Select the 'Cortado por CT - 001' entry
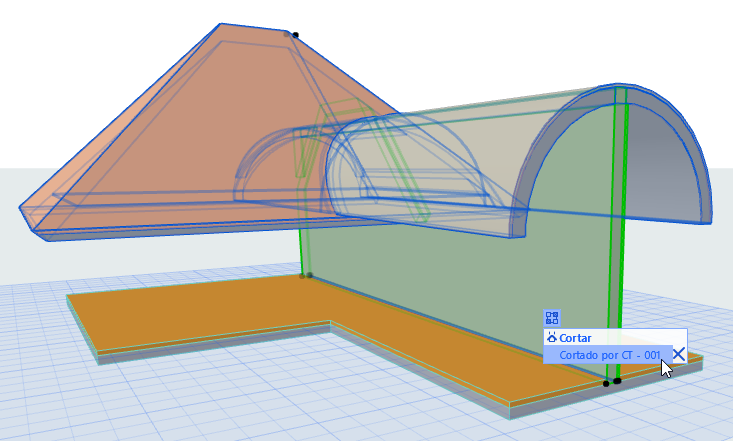The height and width of the screenshot is (441, 733). pyautogui.click(x=608, y=355)
